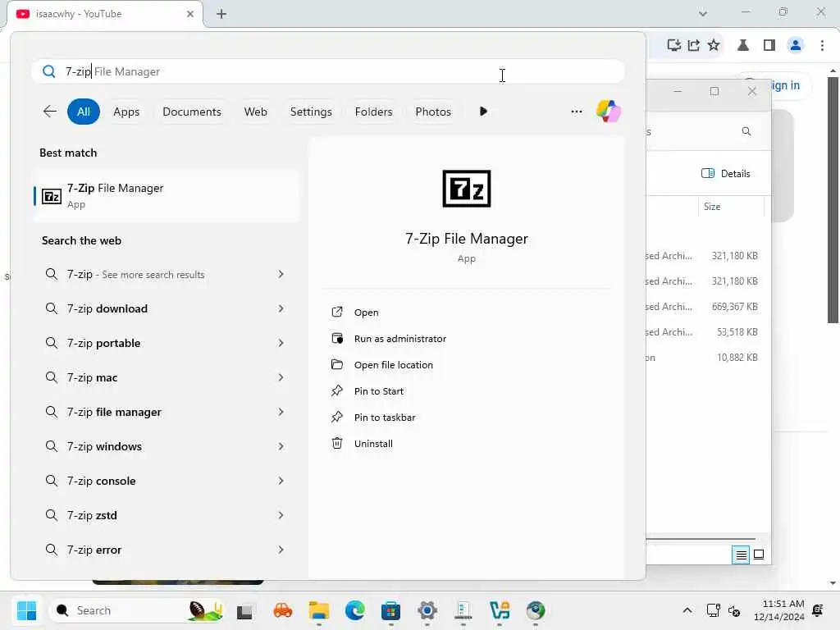Open Copilot from the search panel
Image resolution: width=840 pixels, height=630 pixels.
pos(609,112)
